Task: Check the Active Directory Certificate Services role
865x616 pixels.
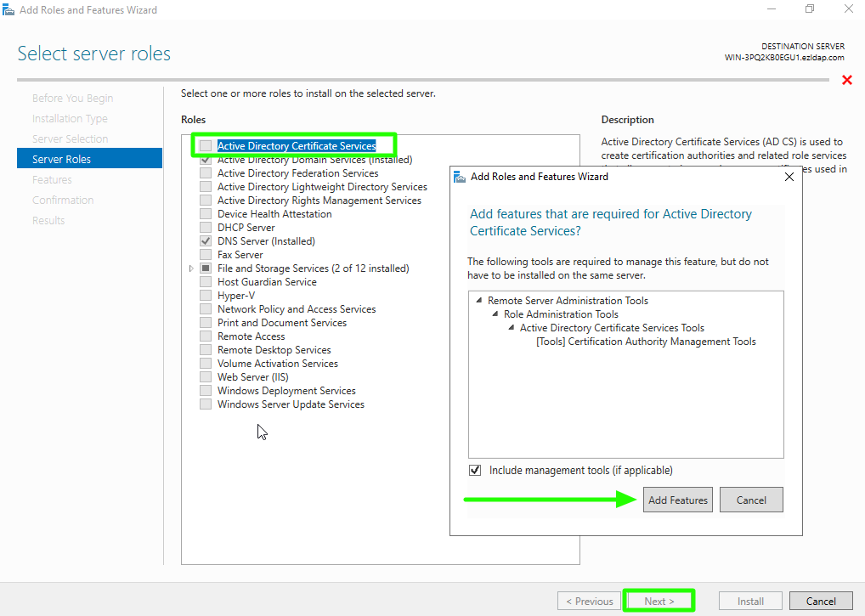Action: [206, 146]
